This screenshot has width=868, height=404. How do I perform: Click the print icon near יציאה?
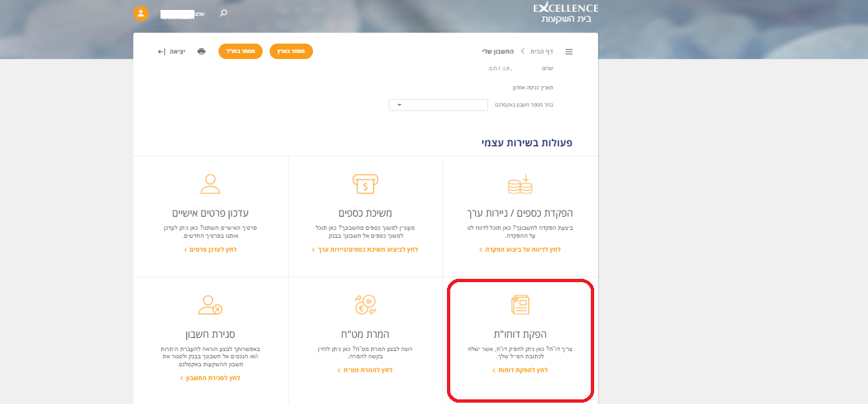click(201, 51)
